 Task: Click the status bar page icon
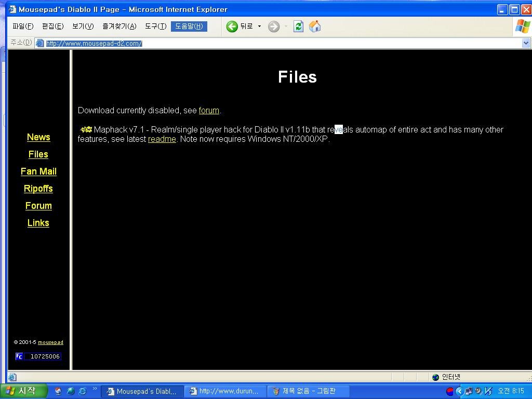click(12, 377)
